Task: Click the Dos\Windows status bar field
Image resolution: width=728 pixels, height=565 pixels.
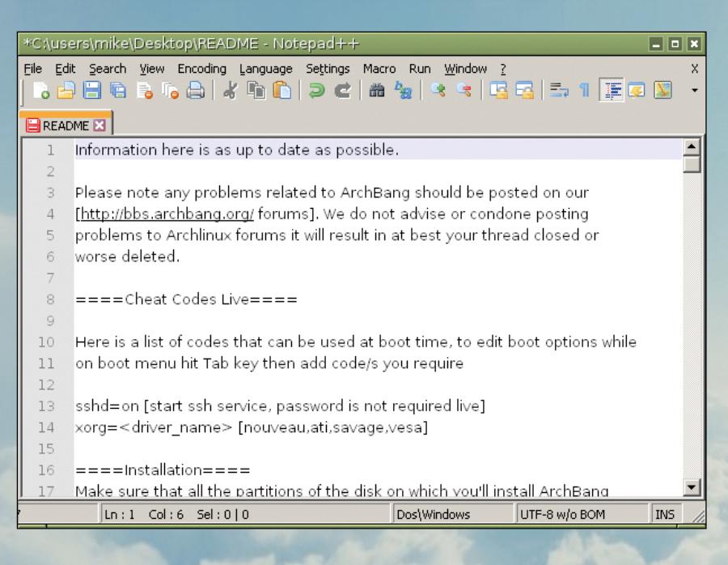Action: [x=452, y=514]
